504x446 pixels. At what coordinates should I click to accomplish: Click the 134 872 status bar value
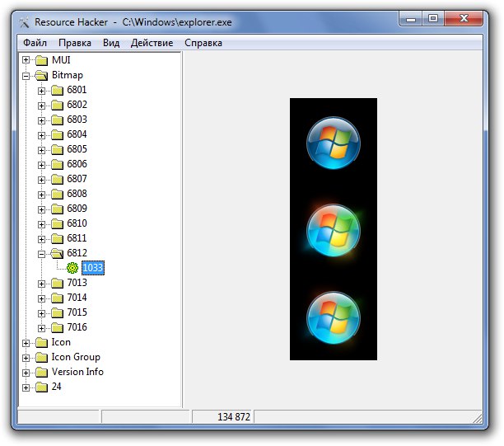click(x=234, y=417)
